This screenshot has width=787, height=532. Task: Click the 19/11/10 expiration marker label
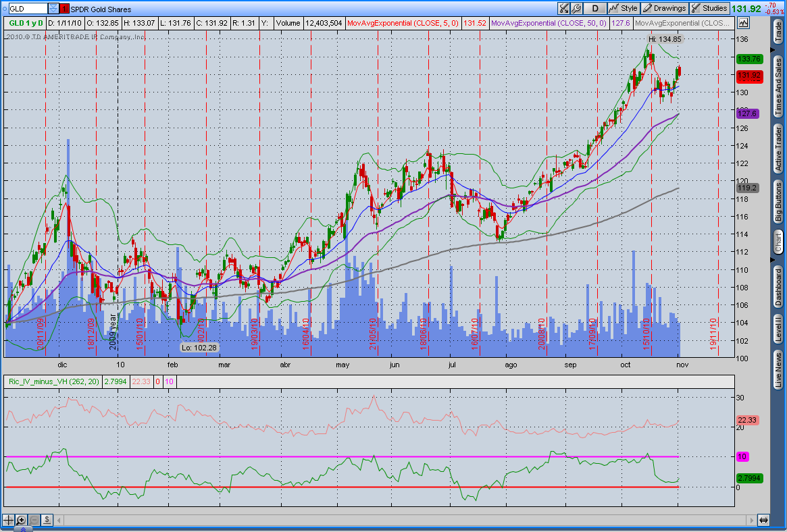click(x=713, y=334)
